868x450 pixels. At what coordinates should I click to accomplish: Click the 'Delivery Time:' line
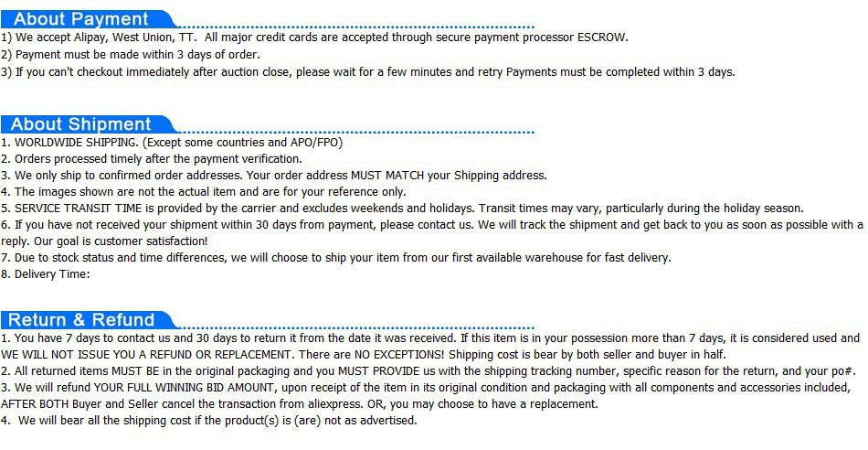coord(45,274)
